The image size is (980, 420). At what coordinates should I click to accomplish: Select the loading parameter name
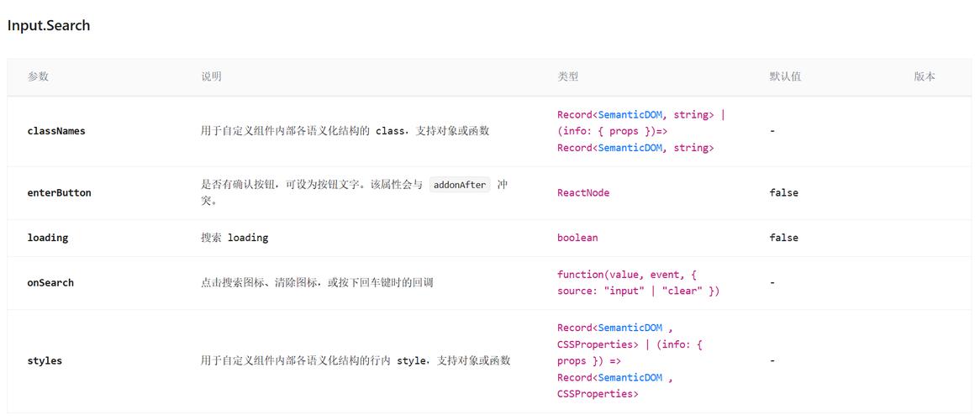pyautogui.click(x=48, y=238)
